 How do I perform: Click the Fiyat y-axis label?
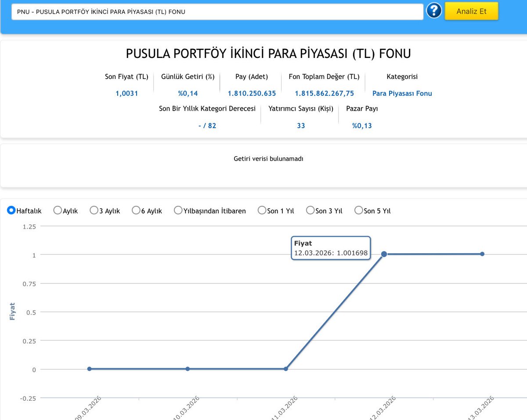coord(12,311)
